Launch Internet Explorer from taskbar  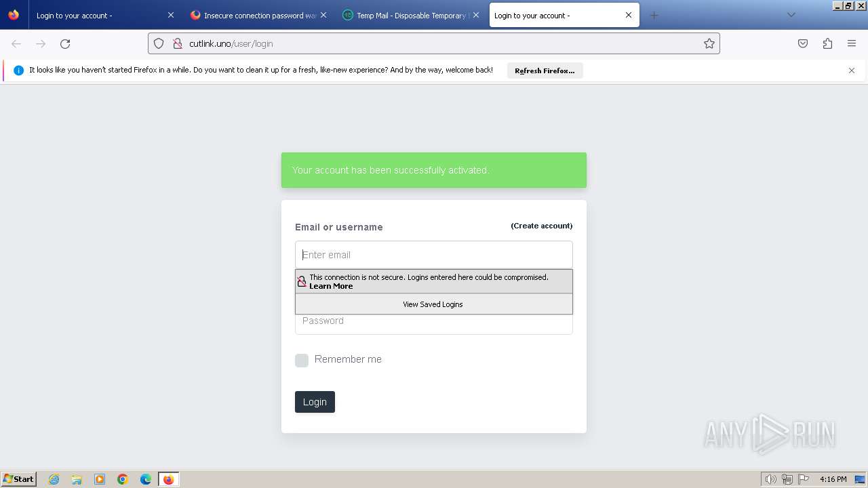54,479
